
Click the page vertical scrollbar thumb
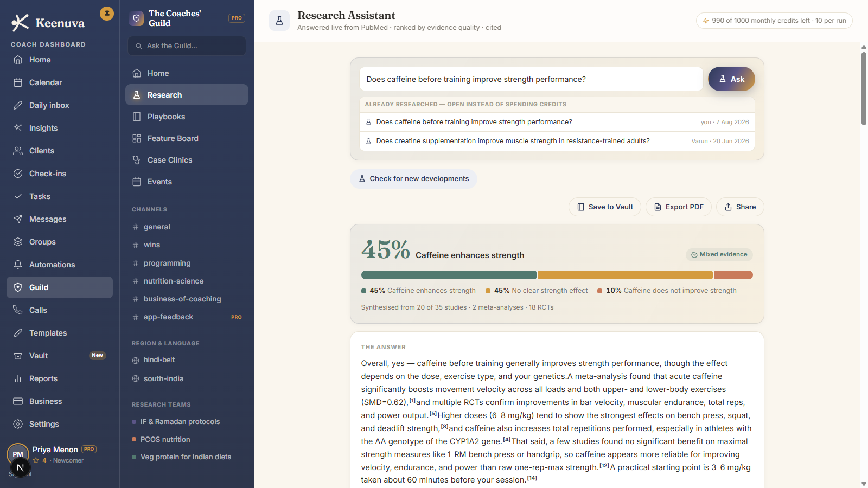864,88
